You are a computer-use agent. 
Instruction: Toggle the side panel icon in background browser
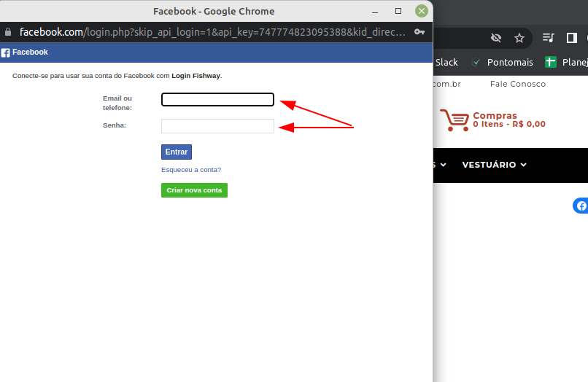(571, 38)
